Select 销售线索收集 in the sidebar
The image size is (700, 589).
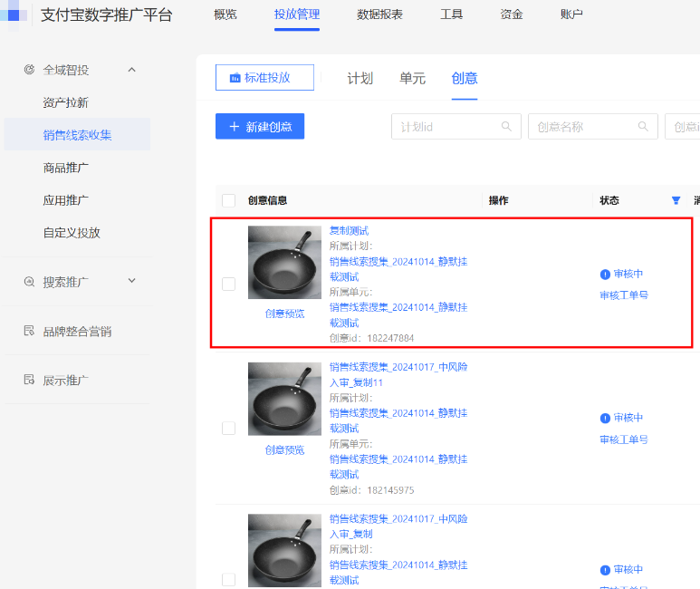(x=77, y=134)
